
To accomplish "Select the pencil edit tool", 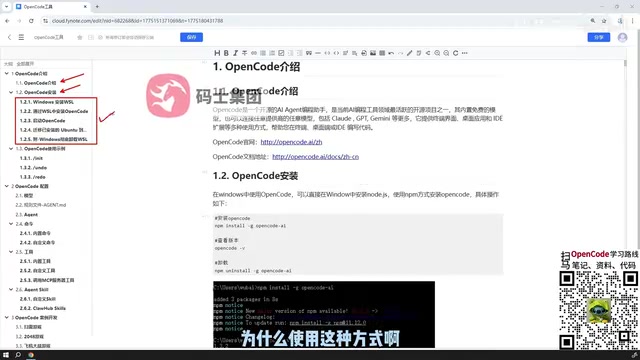I will click(x=409, y=53).
